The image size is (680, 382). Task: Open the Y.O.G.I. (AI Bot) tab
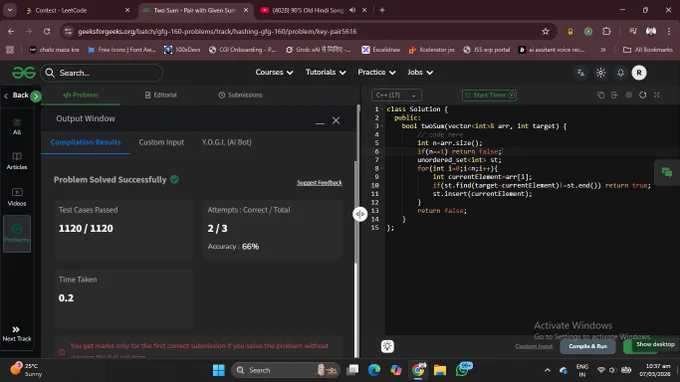click(226, 142)
